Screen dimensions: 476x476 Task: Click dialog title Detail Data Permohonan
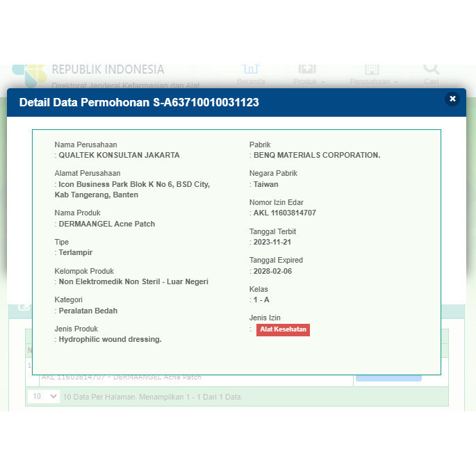coord(139,102)
